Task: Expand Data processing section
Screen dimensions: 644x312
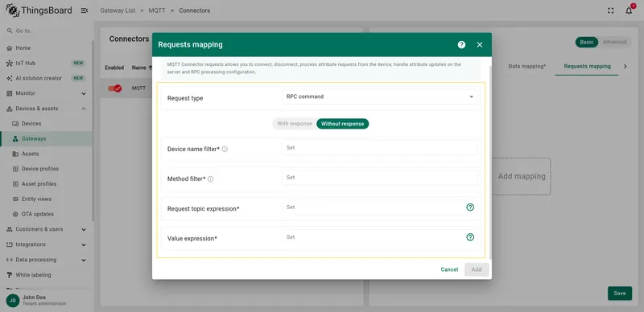Action: (x=46, y=260)
